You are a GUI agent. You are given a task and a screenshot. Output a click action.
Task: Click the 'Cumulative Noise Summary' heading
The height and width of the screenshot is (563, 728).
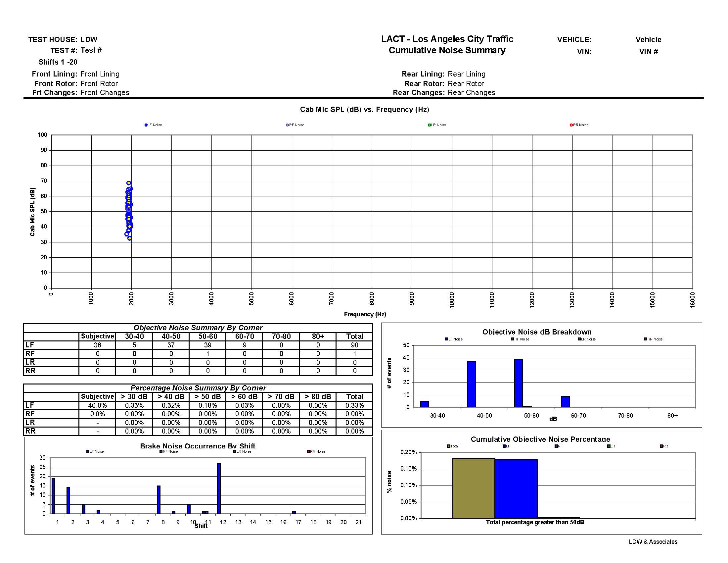447,50
